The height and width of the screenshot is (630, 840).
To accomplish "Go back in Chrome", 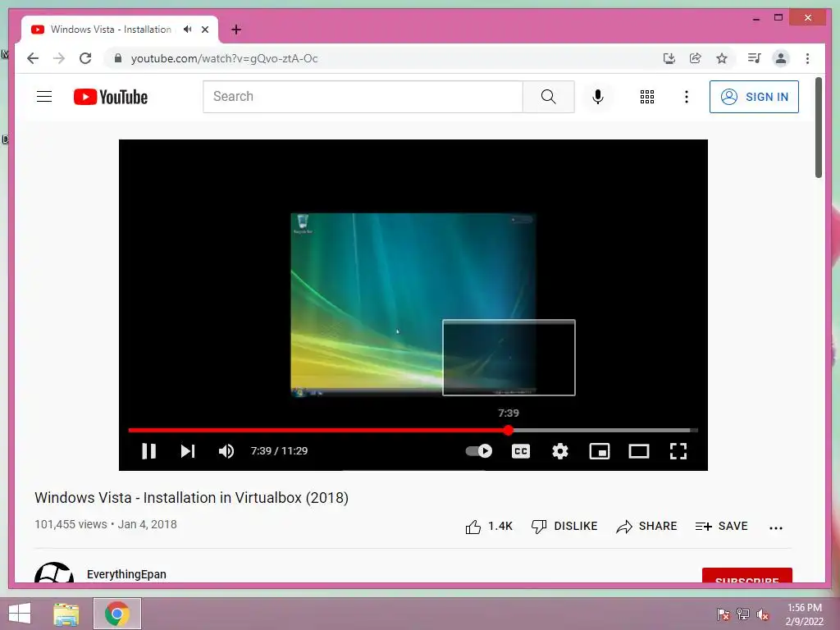I will 33,58.
